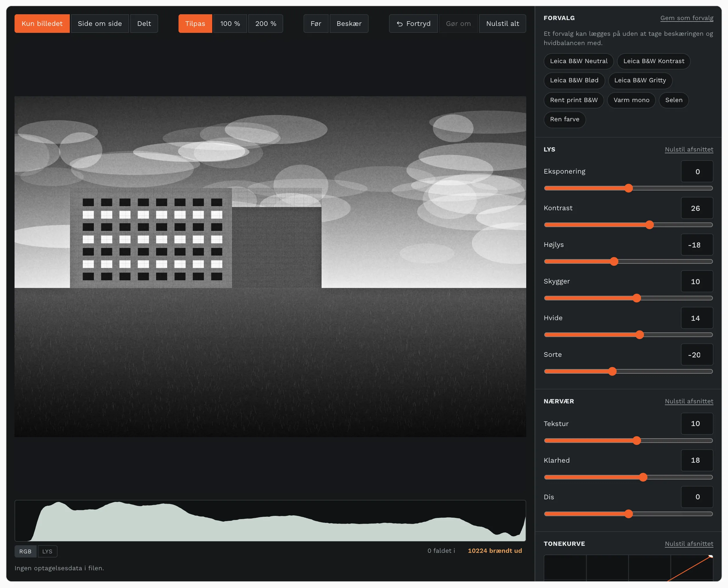Viewport: 728px width, 588px height.
Task: Click the Kontrast value field showing 26
Action: coord(697,208)
